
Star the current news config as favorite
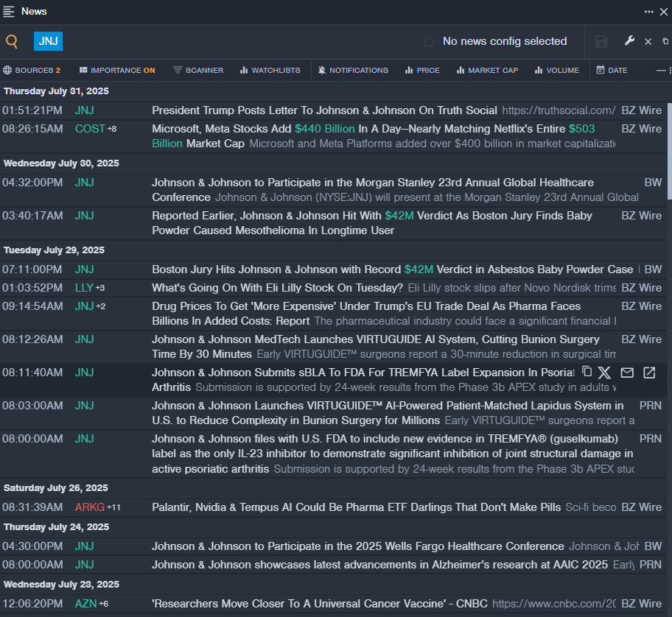pyautogui.click(x=429, y=41)
